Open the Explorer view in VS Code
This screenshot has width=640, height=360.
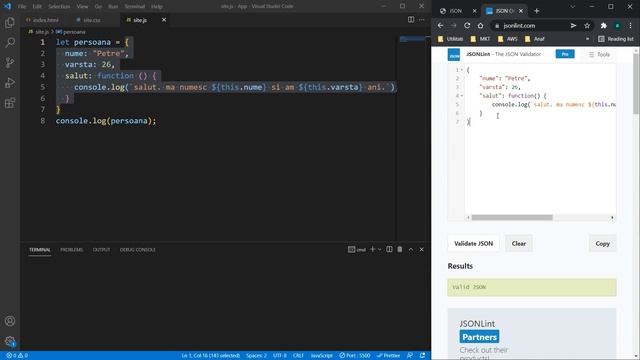click(10, 22)
